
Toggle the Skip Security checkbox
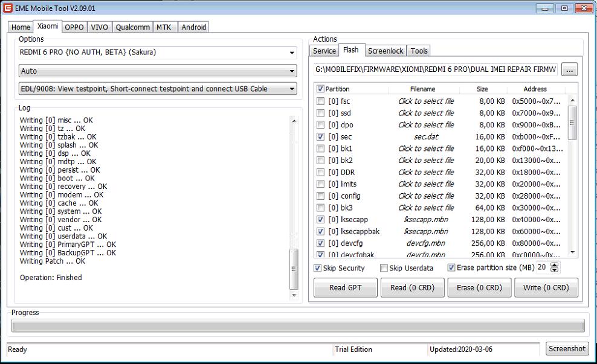(x=318, y=268)
